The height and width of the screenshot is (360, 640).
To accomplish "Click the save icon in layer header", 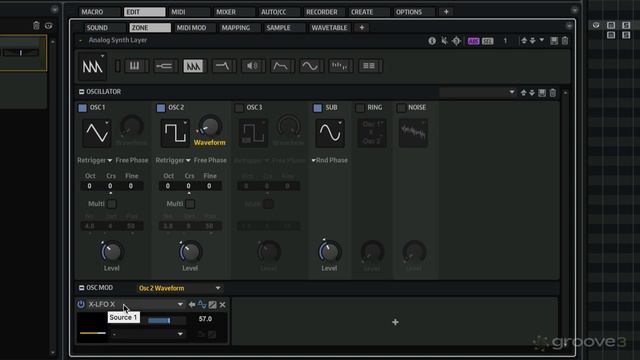I will click(554, 41).
